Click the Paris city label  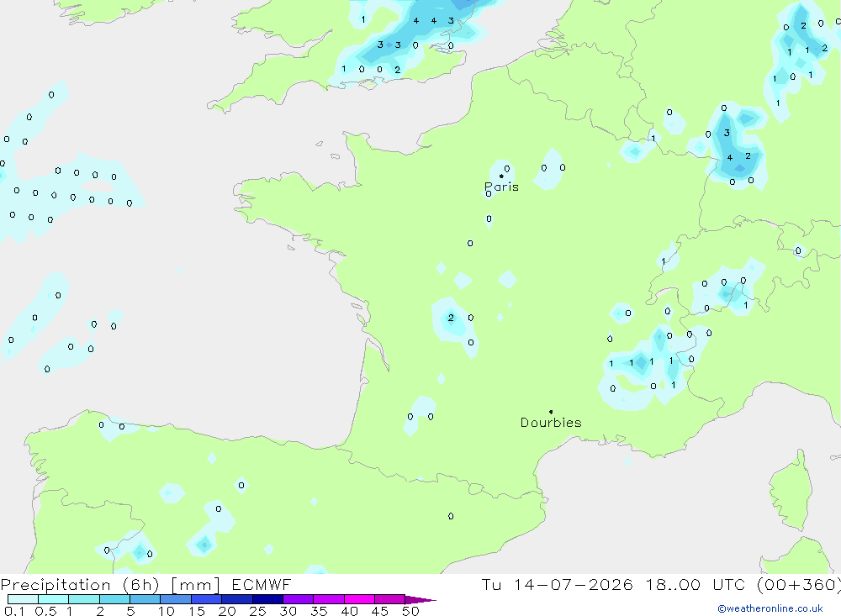[x=501, y=187]
